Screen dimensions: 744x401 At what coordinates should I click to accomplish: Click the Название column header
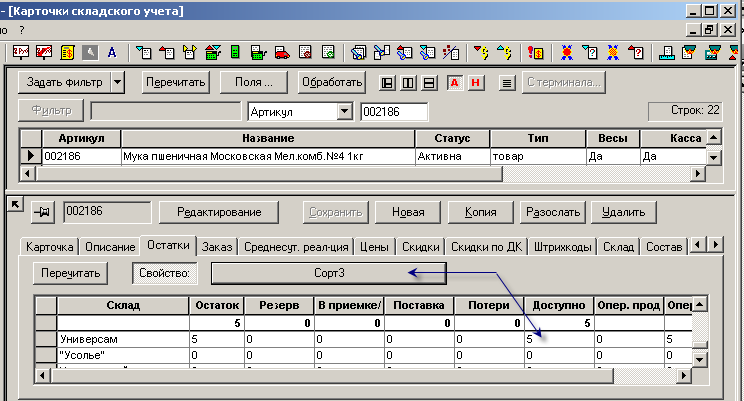268,138
